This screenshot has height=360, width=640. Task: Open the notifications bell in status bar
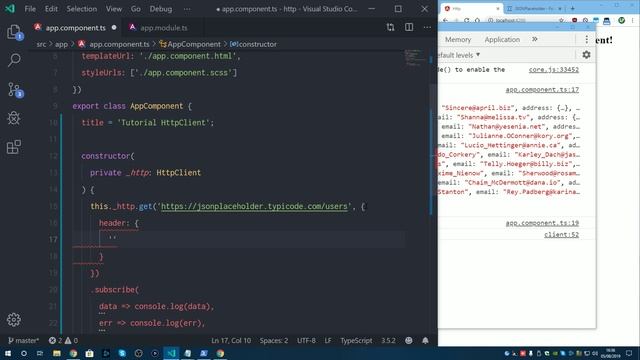[425, 340]
